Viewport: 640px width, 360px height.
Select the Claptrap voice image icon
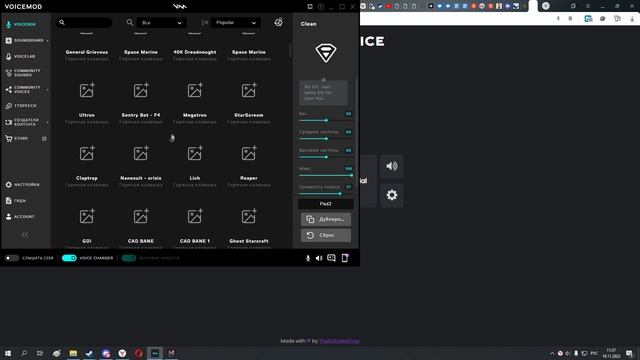click(87, 153)
